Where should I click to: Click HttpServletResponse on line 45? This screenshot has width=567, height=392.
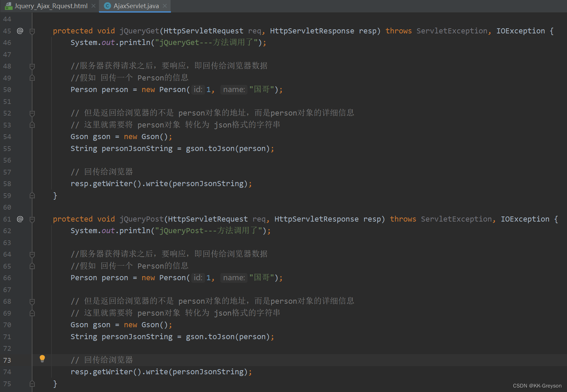click(312, 31)
